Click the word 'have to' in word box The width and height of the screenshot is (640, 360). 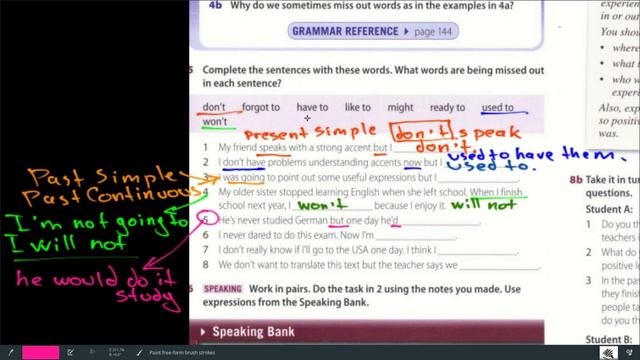tap(312, 107)
